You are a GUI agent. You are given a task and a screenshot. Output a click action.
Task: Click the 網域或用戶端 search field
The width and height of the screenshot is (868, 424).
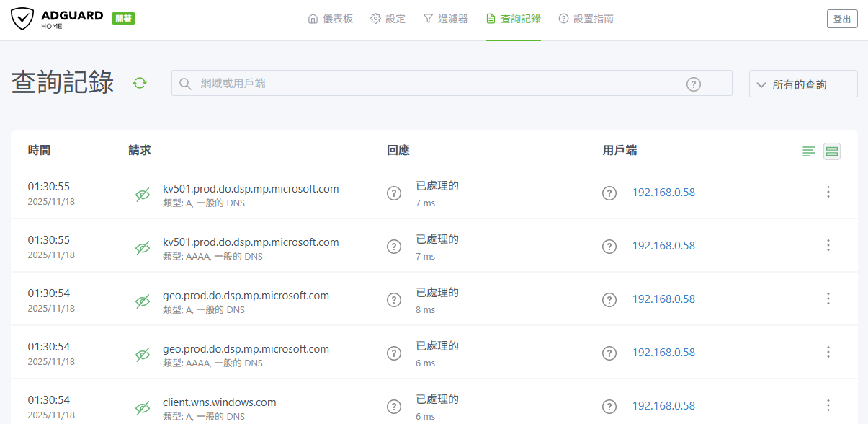pyautogui.click(x=432, y=84)
